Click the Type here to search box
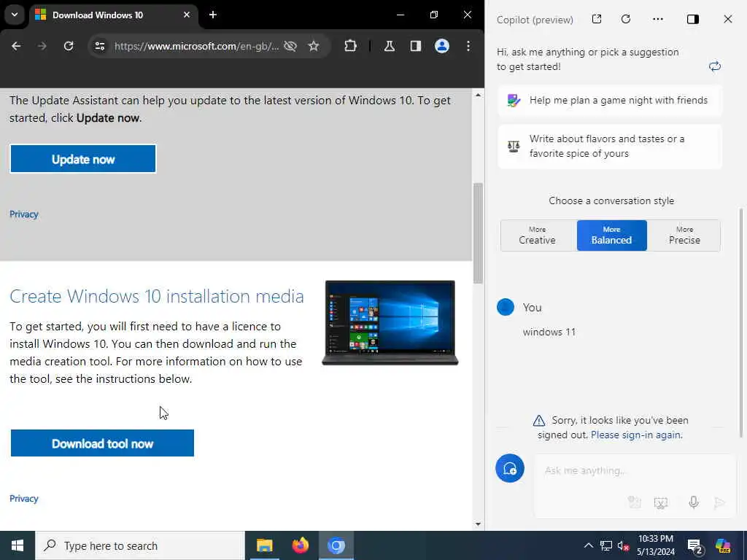This screenshot has height=560, width=747. (140, 545)
